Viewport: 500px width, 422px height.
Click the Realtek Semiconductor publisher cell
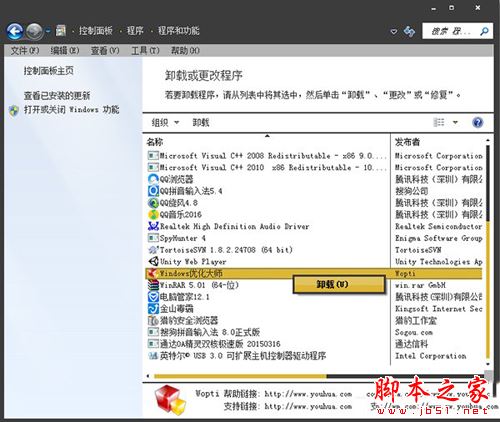439,226
